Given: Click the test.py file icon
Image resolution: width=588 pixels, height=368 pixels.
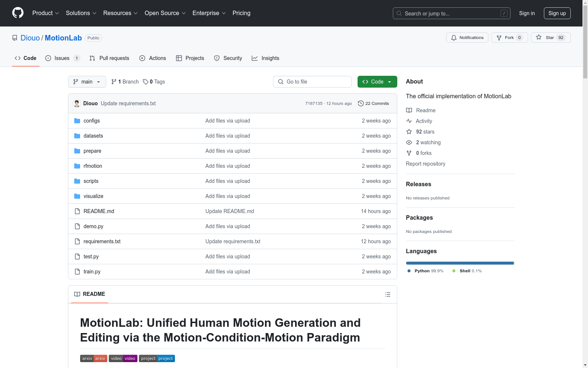Looking at the screenshot, I should coord(77,256).
